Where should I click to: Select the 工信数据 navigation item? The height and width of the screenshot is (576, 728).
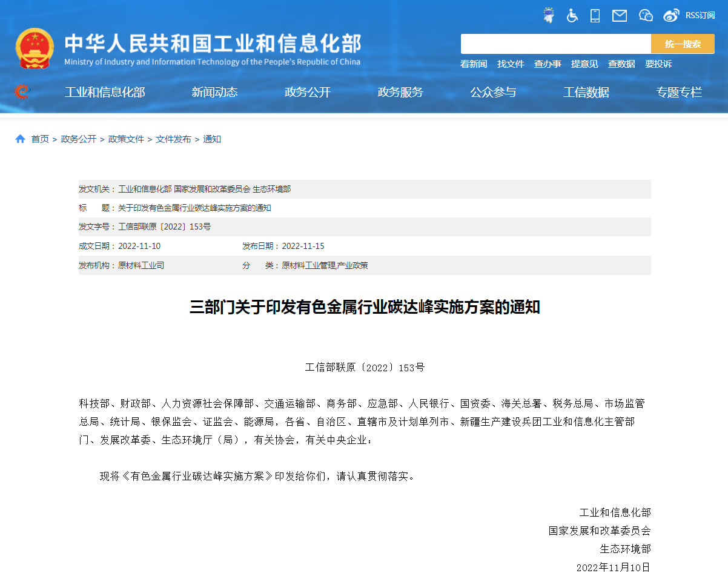tap(586, 92)
